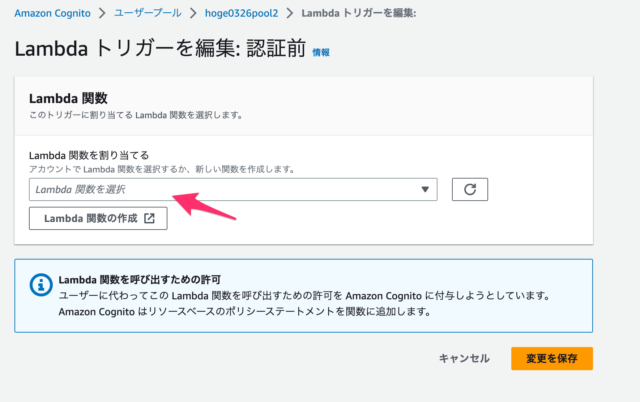640x402 pixels.
Task: Navigate to ユーザープール breadcrumb
Action: coord(148,13)
